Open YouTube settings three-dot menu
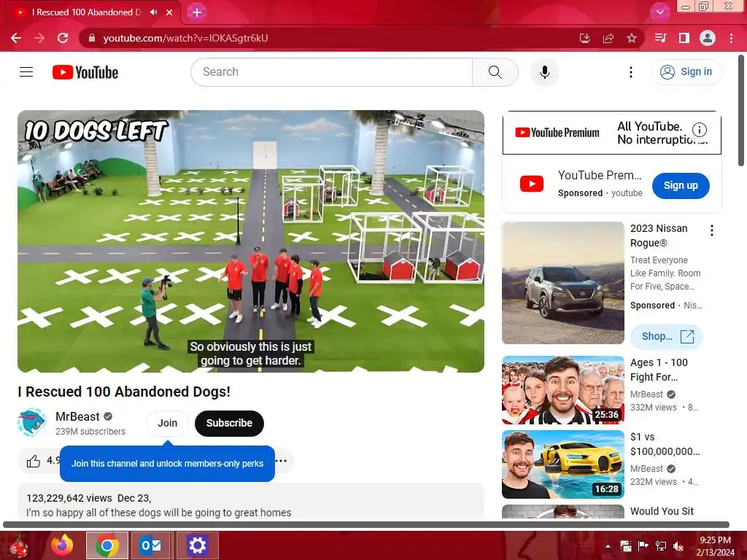 coord(631,72)
